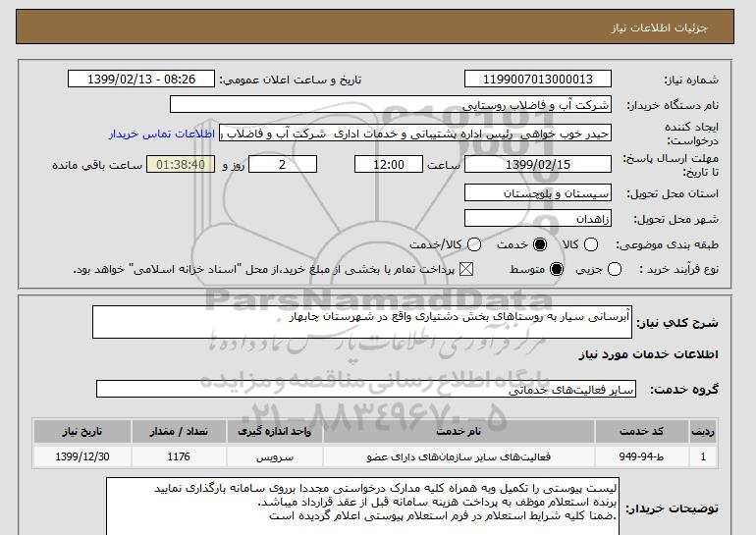Click the ساعت باقی مانده label
This screenshot has width=756, height=535.
pyautogui.click(x=97, y=165)
